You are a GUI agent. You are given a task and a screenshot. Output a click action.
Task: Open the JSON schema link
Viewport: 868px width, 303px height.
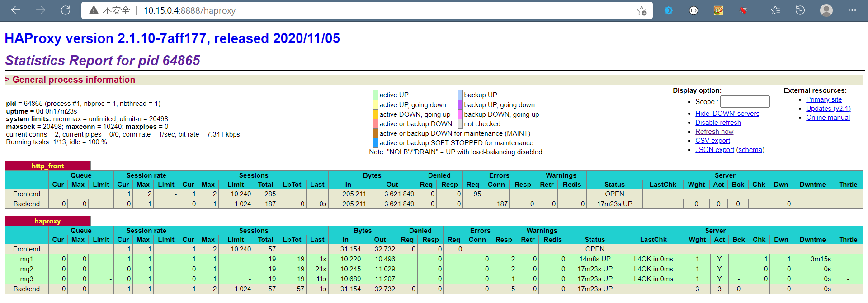tap(750, 150)
